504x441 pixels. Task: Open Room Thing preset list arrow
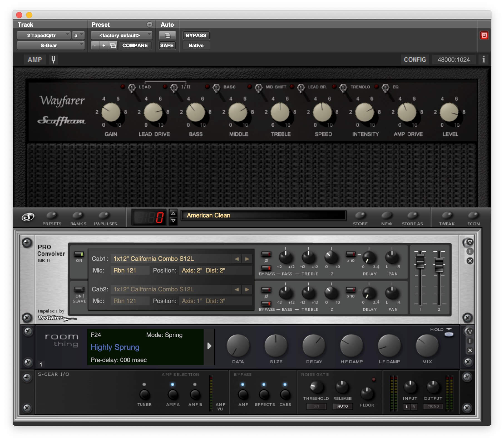pos(209,346)
